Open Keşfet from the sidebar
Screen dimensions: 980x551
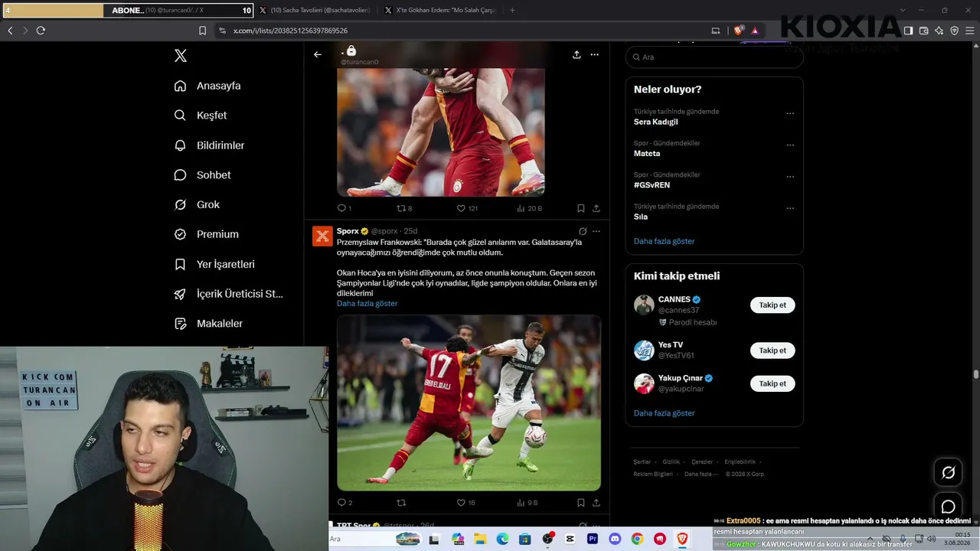pyautogui.click(x=201, y=116)
